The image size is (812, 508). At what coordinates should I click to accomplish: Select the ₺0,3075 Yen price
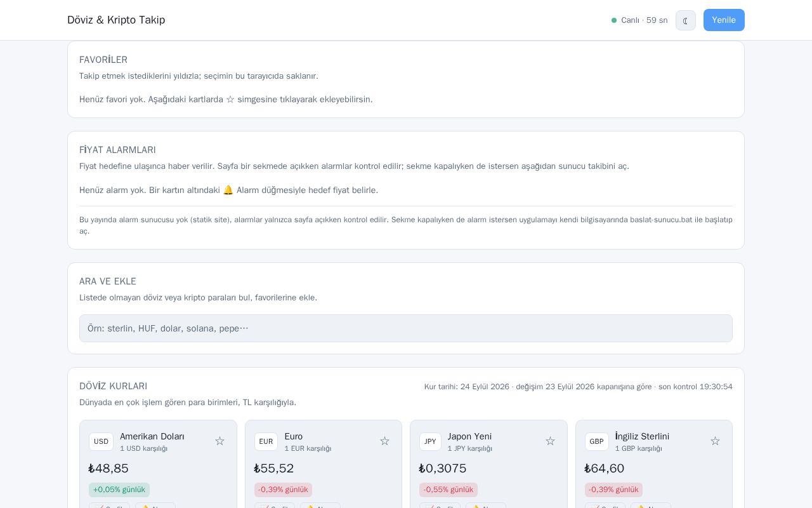pos(443,469)
